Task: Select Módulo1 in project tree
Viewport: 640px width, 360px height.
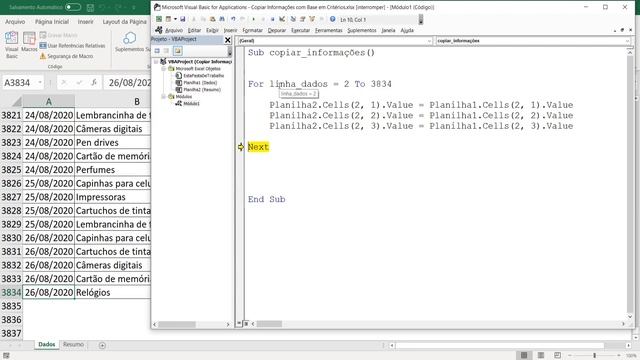Action: (188, 103)
